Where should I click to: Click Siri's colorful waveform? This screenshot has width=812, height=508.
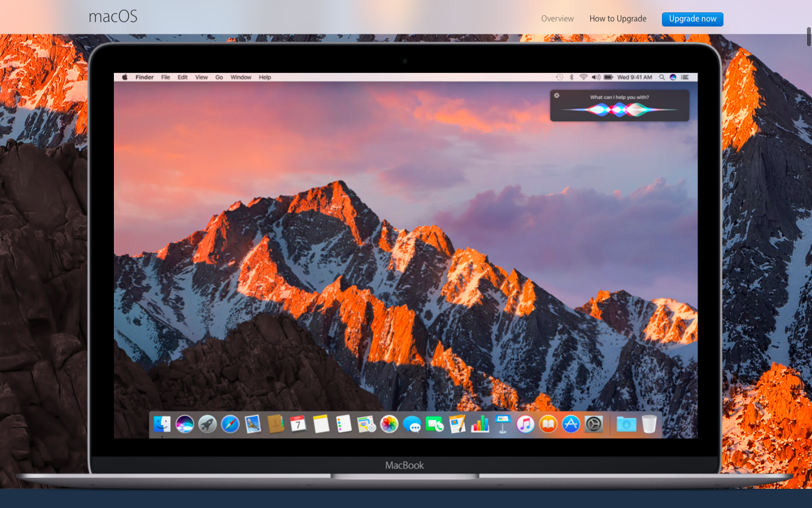(619, 110)
